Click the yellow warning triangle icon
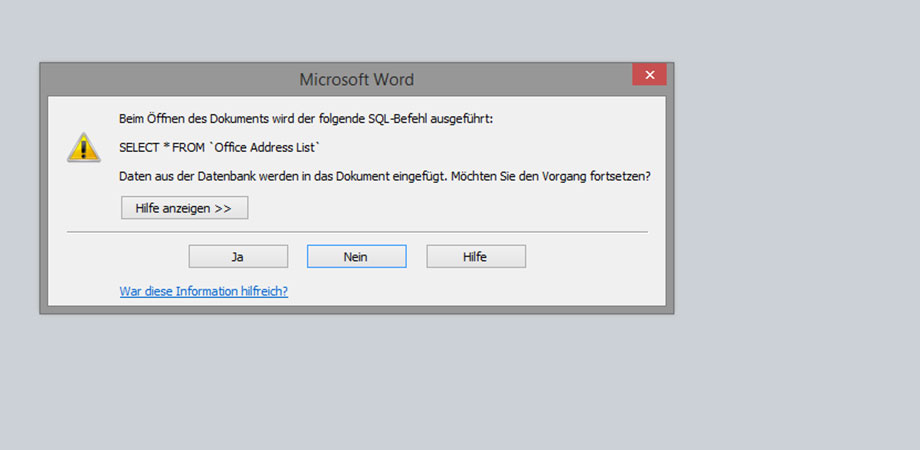Image resolution: width=920 pixels, height=450 pixels. point(83,147)
